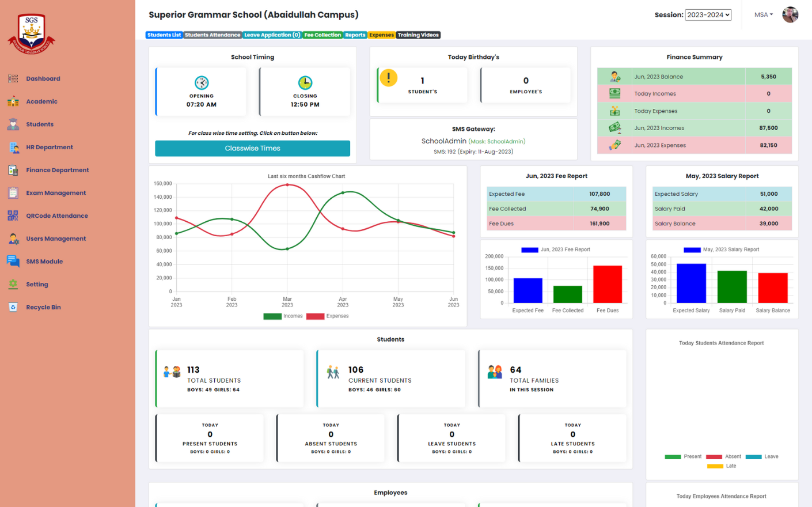Open the Reports tab
Image resolution: width=812 pixels, height=507 pixels.
(355, 35)
